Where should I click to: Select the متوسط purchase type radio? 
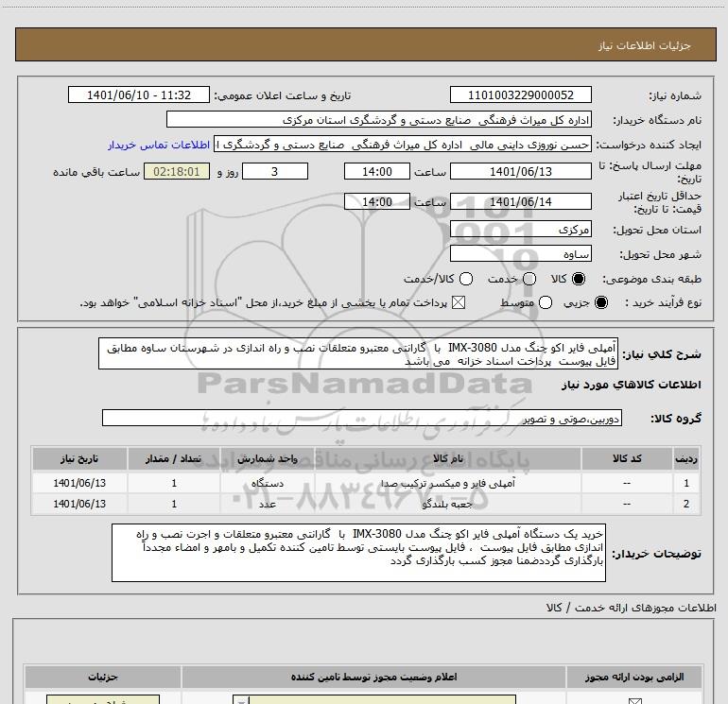click(546, 302)
